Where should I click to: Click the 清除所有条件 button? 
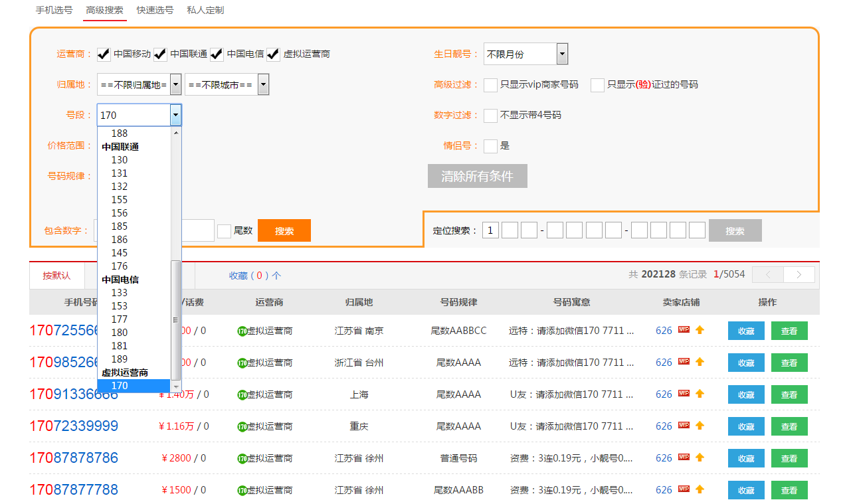pyautogui.click(x=477, y=175)
